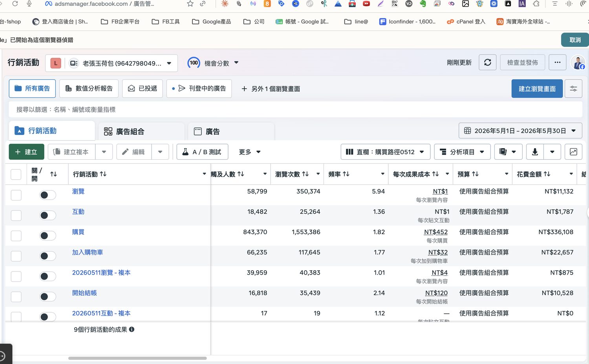This screenshot has width=589, height=364.
Task: Open the 20260511瀏覽 - 複本 campaign link
Action: tap(101, 273)
